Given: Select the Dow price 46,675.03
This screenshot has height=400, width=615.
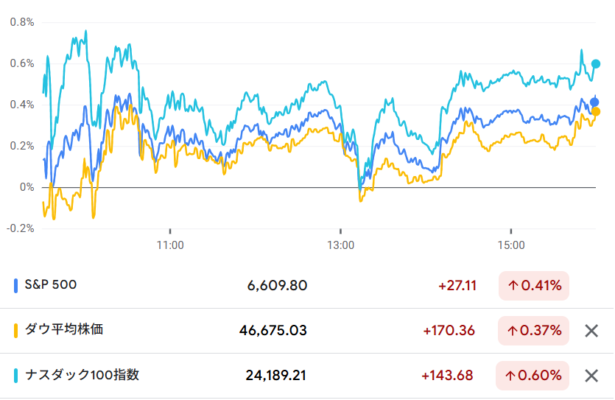Looking at the screenshot, I should (x=272, y=331).
